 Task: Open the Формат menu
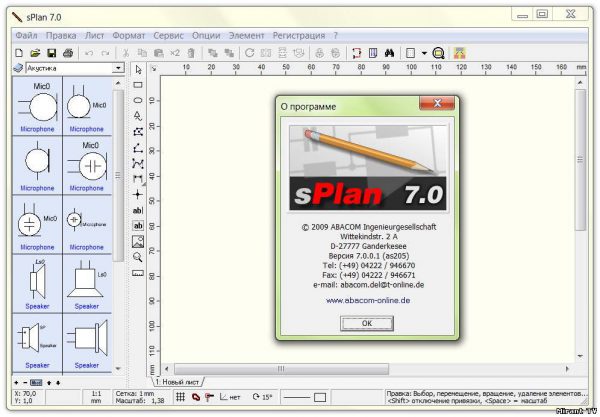(x=129, y=36)
